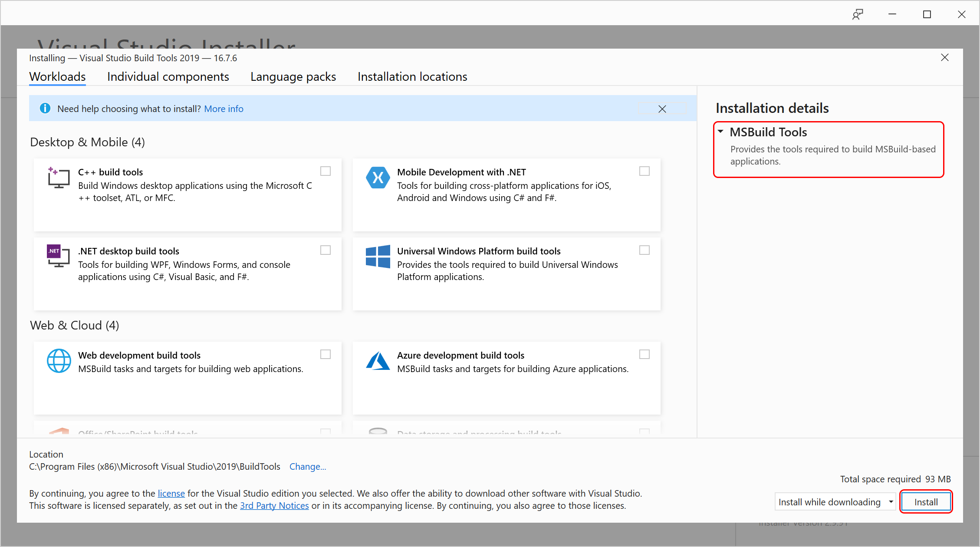The height and width of the screenshot is (547, 980).
Task: Switch to the Individual components tab
Action: pos(168,76)
